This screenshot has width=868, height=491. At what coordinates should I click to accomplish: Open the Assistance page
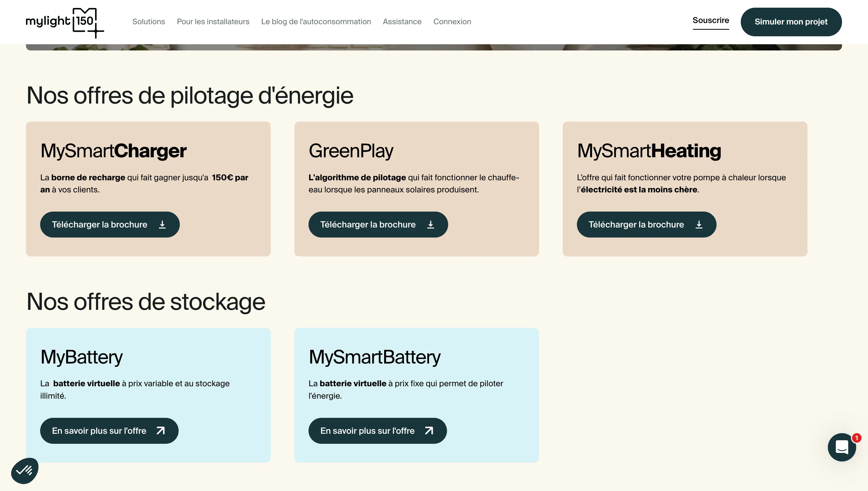pos(402,22)
